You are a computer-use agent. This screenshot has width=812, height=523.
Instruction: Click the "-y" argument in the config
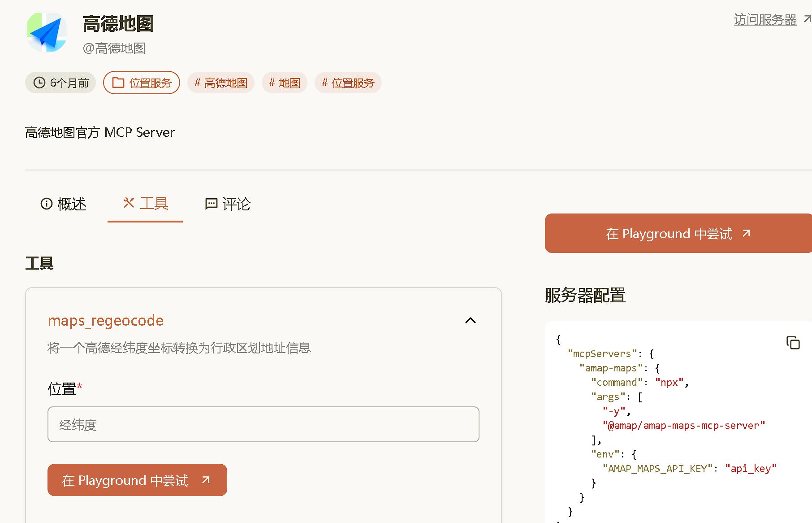point(614,411)
